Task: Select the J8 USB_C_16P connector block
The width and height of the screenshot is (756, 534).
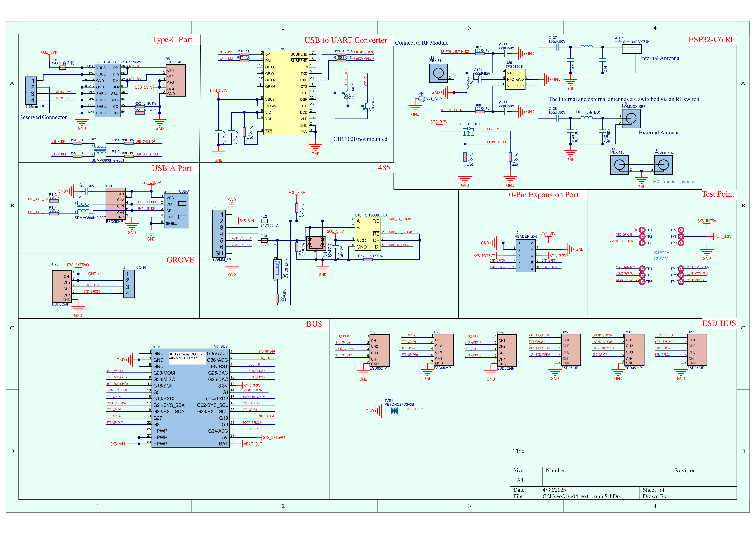Action: coord(108,90)
